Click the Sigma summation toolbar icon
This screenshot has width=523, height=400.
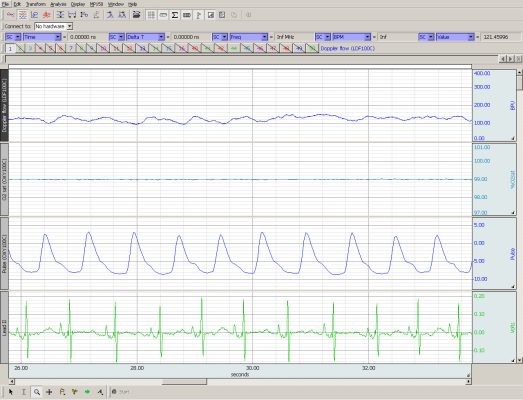175,15
